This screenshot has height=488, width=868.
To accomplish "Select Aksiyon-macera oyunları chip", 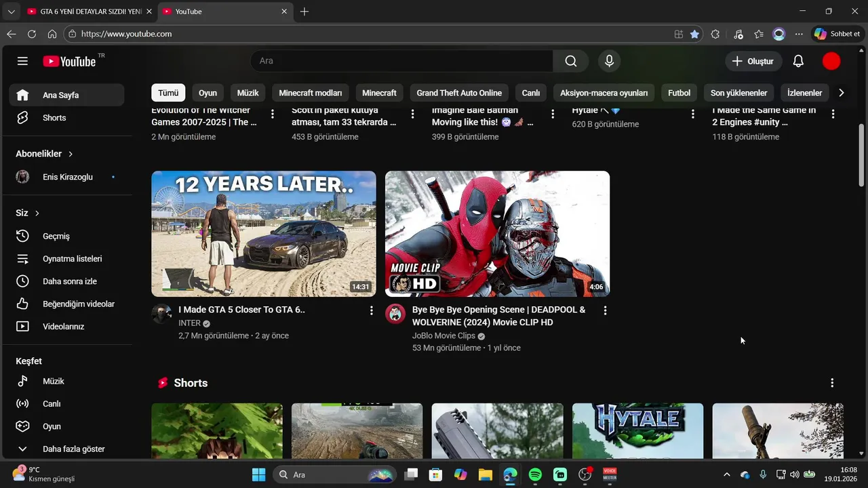I will point(604,93).
